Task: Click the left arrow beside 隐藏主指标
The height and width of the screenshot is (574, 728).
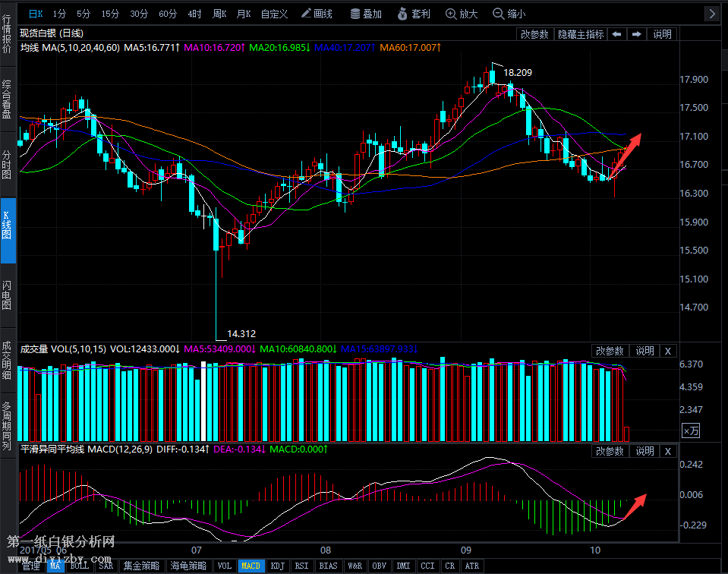Action: (x=617, y=34)
